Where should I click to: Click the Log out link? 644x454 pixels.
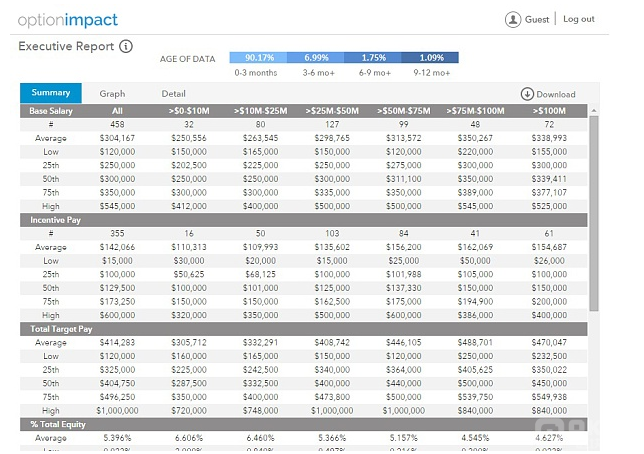tap(578, 19)
